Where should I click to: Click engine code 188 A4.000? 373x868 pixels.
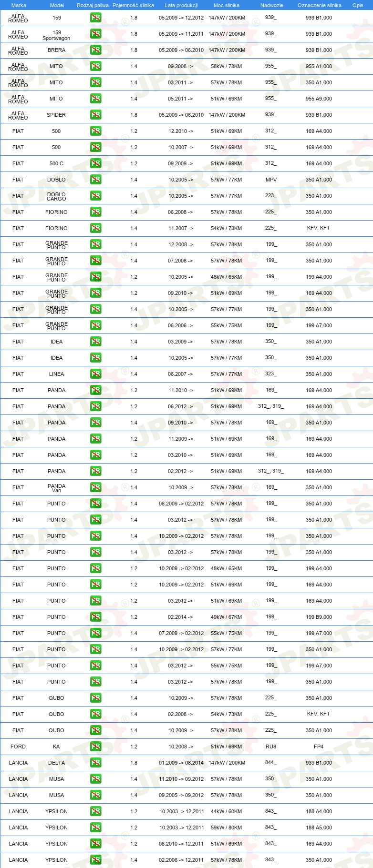pos(319,811)
